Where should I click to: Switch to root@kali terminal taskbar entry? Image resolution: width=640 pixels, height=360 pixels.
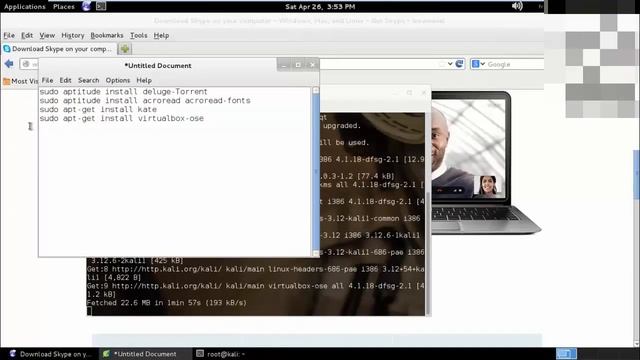point(221,354)
